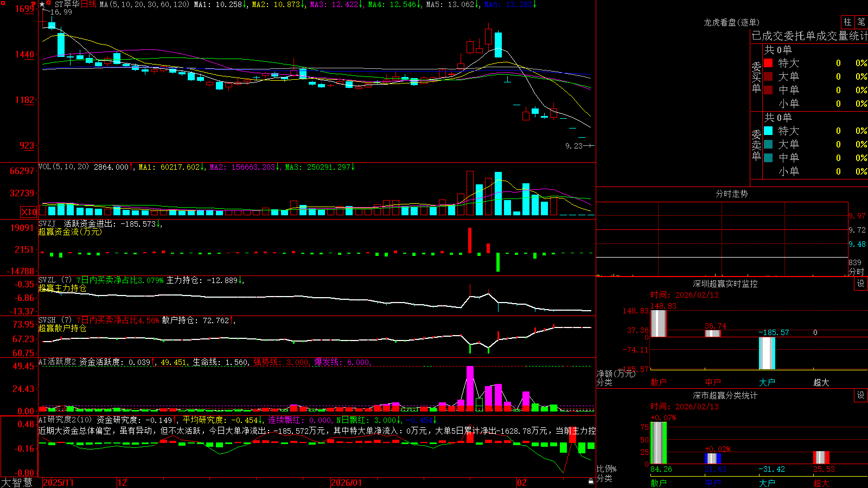
Task: Click the 2026/01 marker on the date axis
Action: point(347,483)
